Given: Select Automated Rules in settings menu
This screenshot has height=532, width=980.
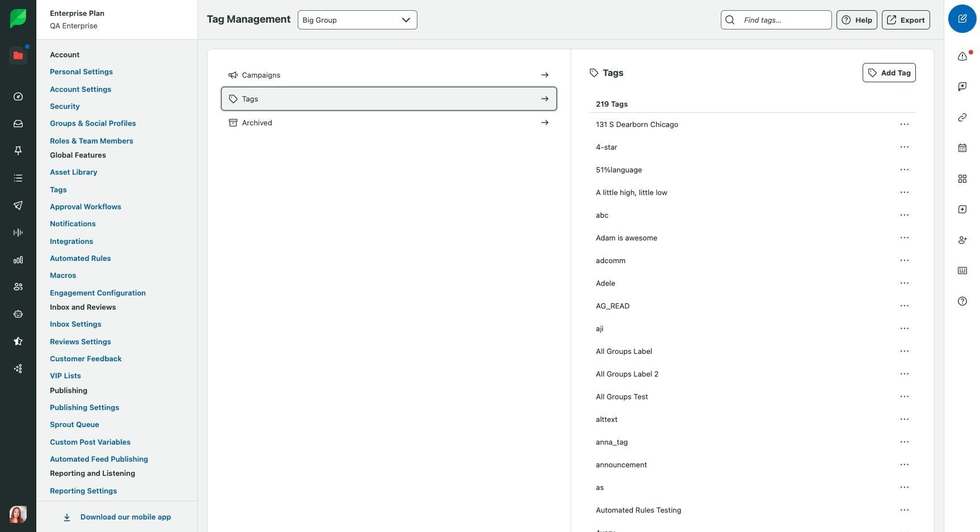Looking at the screenshot, I should tap(80, 258).
